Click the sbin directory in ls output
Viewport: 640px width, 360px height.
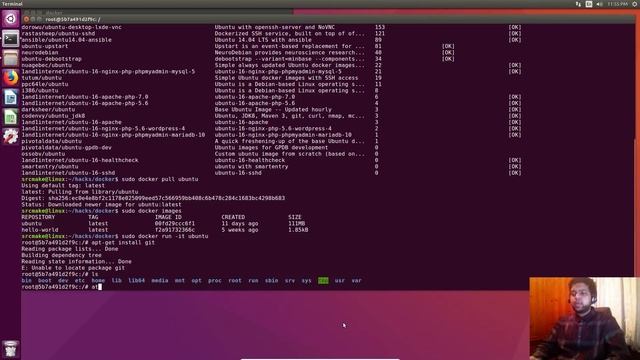(271, 280)
